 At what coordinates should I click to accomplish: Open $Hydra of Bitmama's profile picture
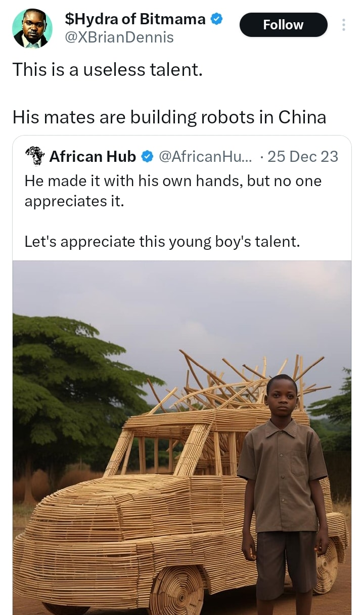click(32, 28)
